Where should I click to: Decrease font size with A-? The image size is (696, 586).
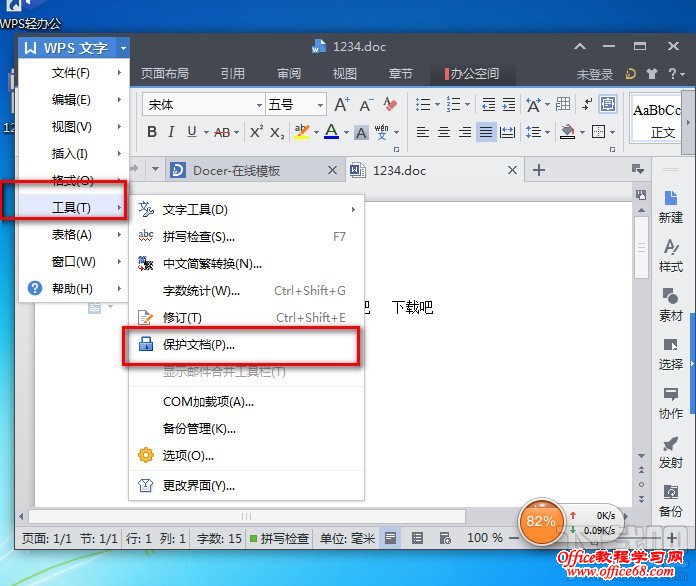point(366,105)
